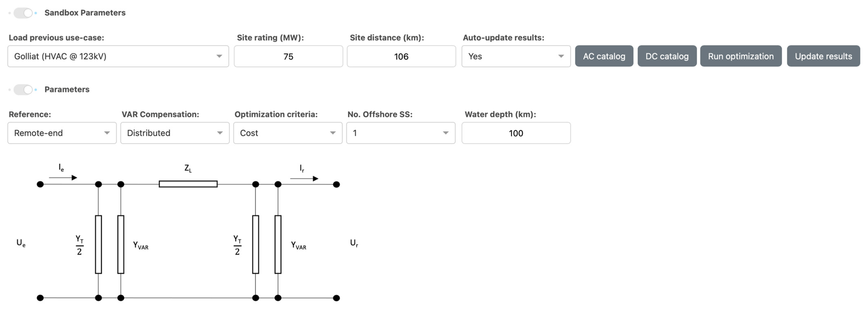Viewport: 868px width, 310px height.
Task: Click the ZL impedance element in diagram
Action: coord(188,184)
